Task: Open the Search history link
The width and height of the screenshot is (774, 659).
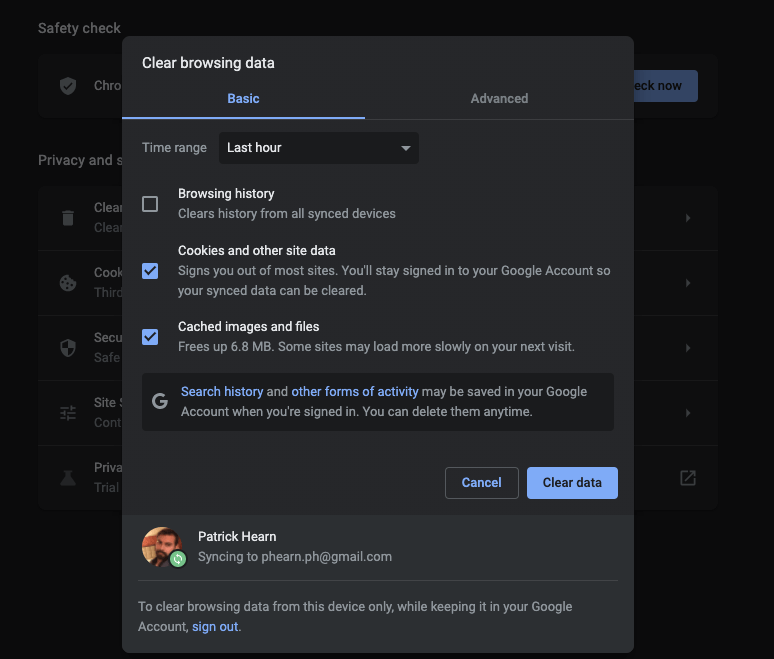Action: 222,392
